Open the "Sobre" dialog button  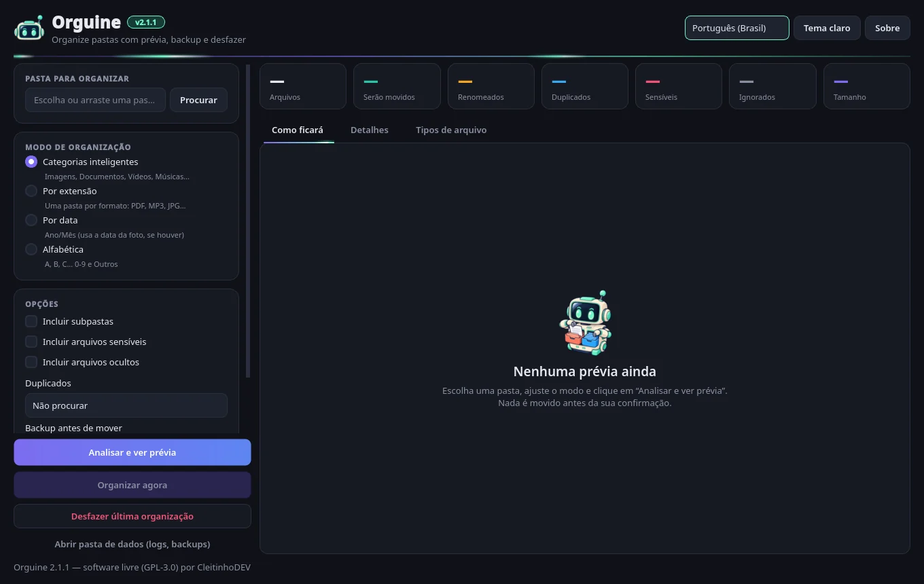(887, 28)
